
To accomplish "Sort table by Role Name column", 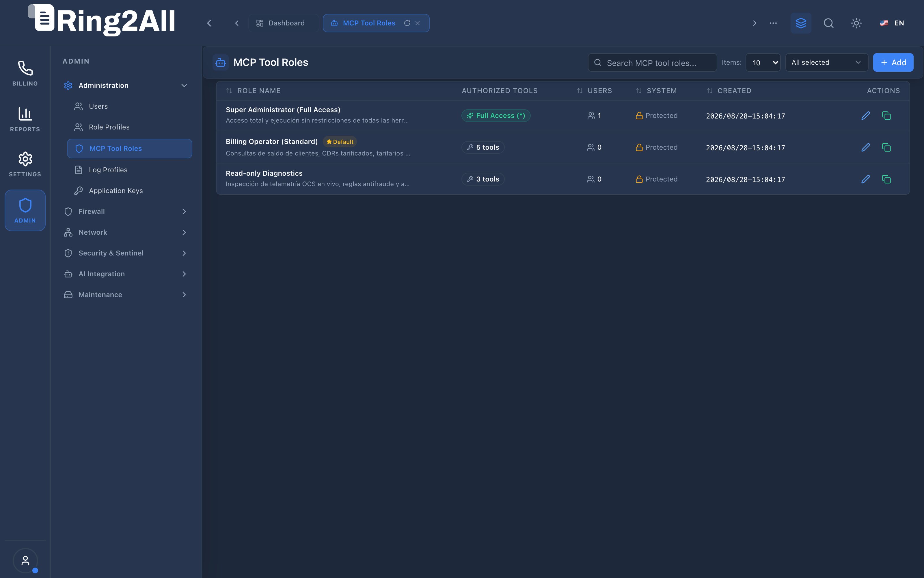I will pyautogui.click(x=254, y=90).
